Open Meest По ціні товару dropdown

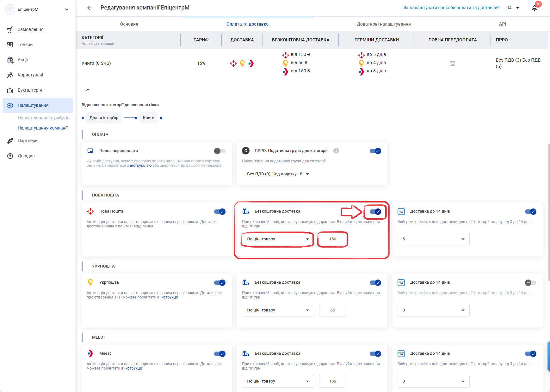[278, 381]
